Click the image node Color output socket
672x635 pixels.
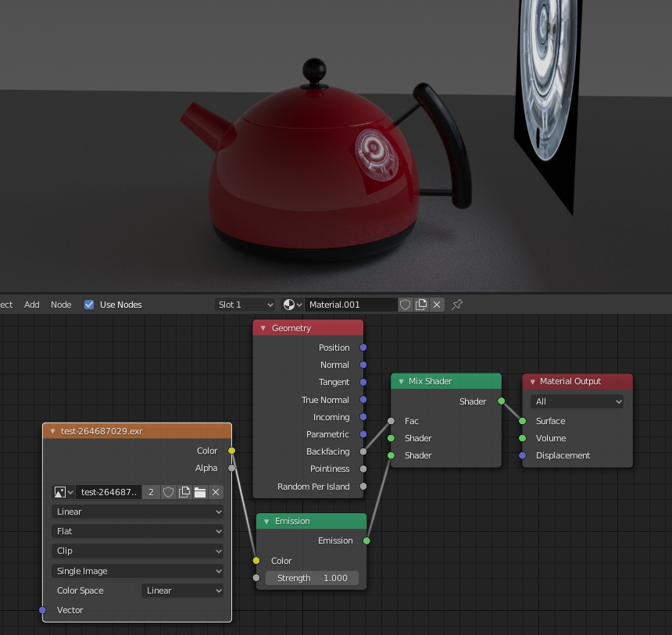pos(231,451)
